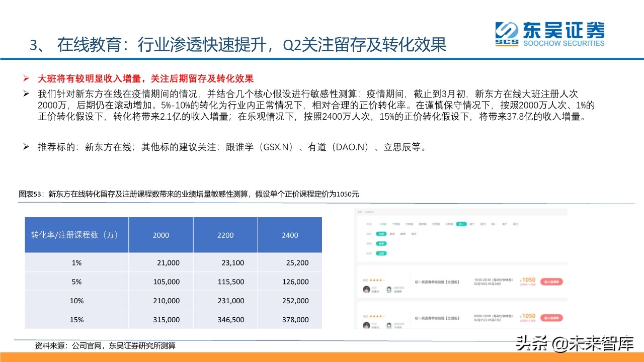Select the 数学 subject filter
Image resolution: width=644 pixels, height=362 pixels.
(x=403, y=234)
